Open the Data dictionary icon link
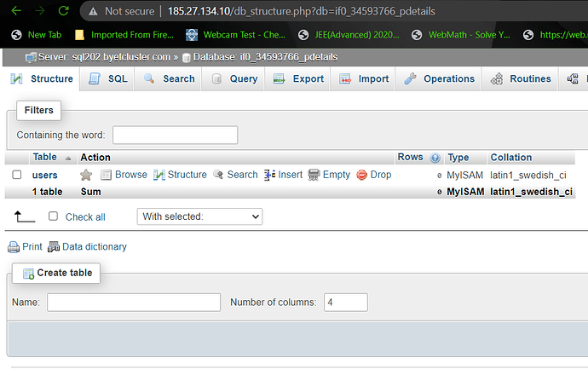This screenshot has width=588, height=375. [x=54, y=247]
